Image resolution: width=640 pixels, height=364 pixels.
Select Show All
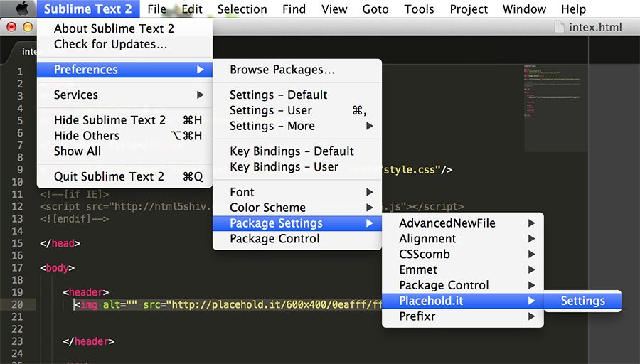(x=124, y=151)
